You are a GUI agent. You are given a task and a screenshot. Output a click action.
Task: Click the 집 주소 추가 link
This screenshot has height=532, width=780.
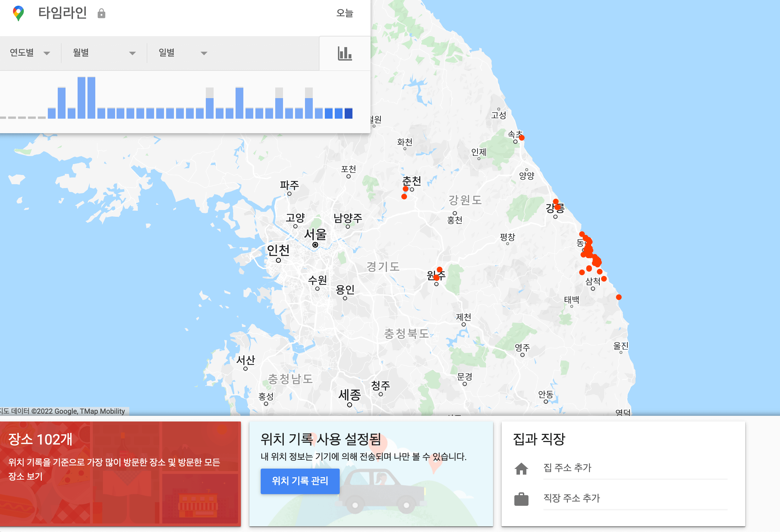566,468
